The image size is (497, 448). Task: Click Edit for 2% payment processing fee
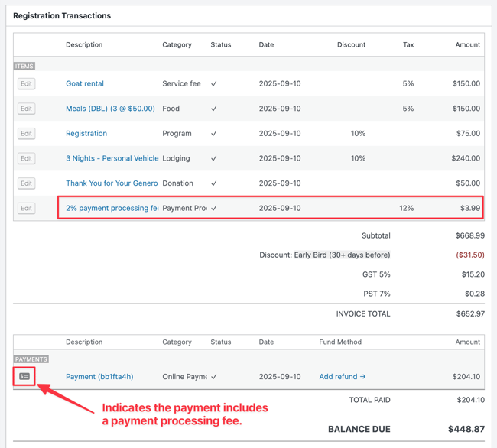point(26,208)
